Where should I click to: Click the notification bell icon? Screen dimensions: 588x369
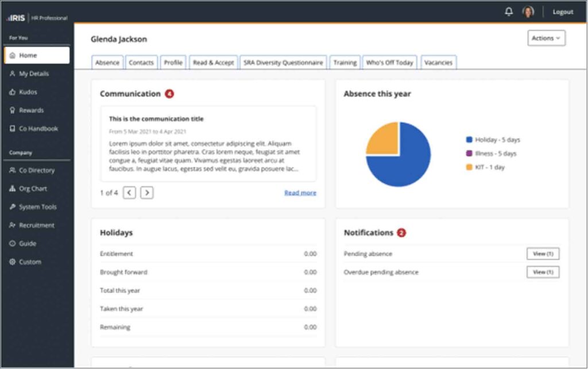click(508, 11)
